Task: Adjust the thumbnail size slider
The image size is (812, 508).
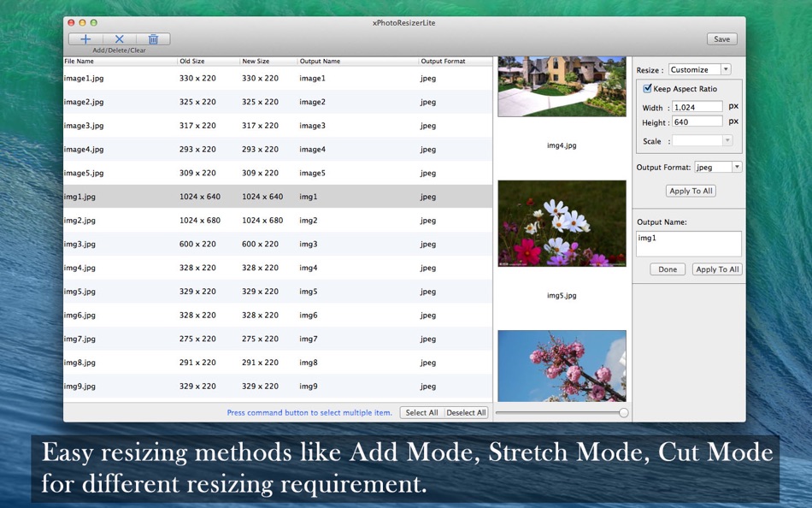Action: [x=623, y=412]
